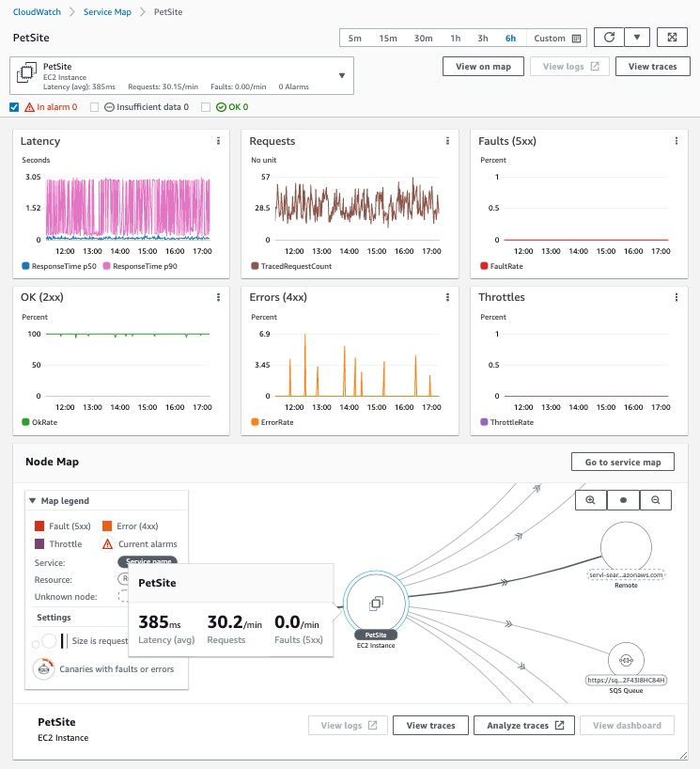Click the Go to service map button
Image resolution: width=700 pixels, height=769 pixels.
(623, 462)
